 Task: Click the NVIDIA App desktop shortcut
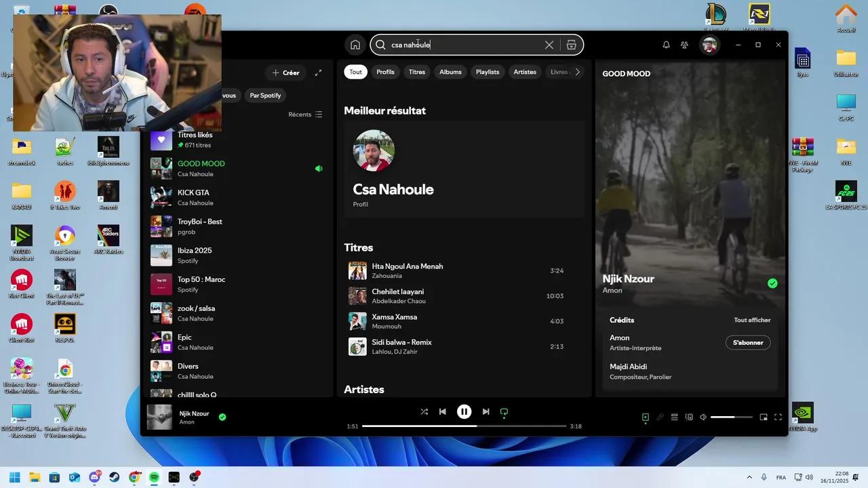pyautogui.click(x=803, y=418)
